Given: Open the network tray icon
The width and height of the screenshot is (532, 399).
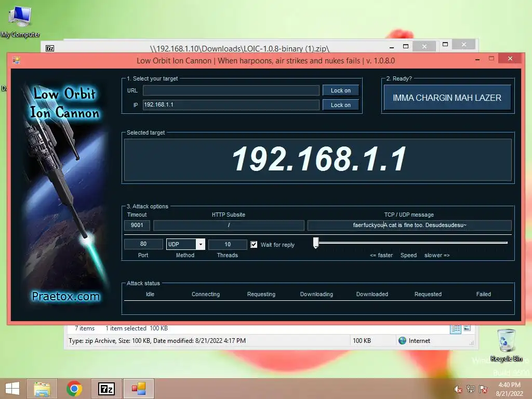Looking at the screenshot, I should 471,389.
